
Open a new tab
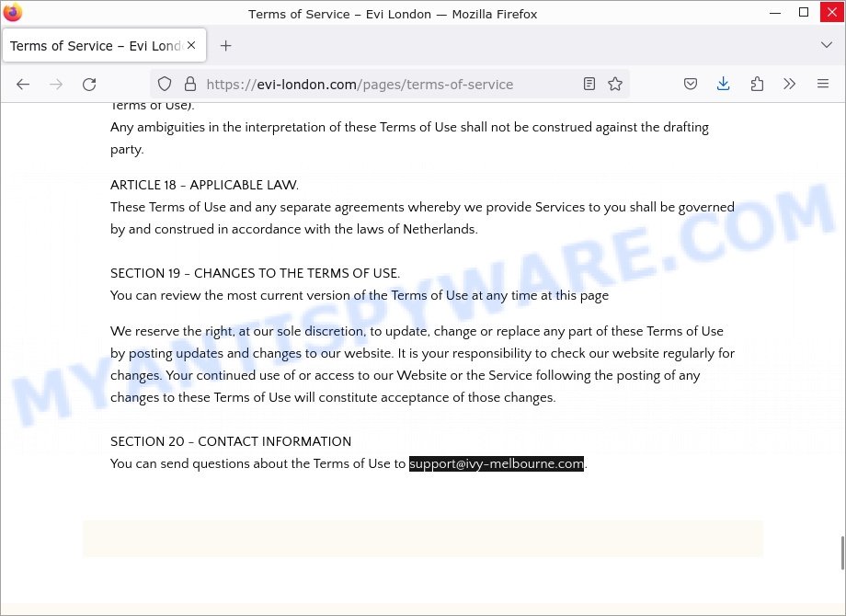225,46
